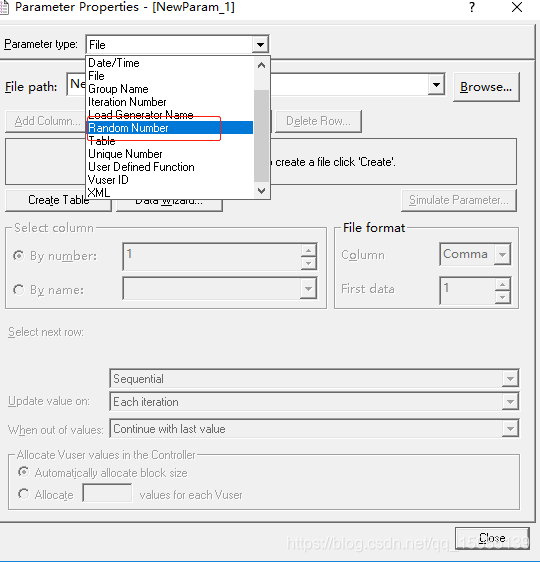Click the Parameter type File field
540x562 pixels.
[170, 45]
